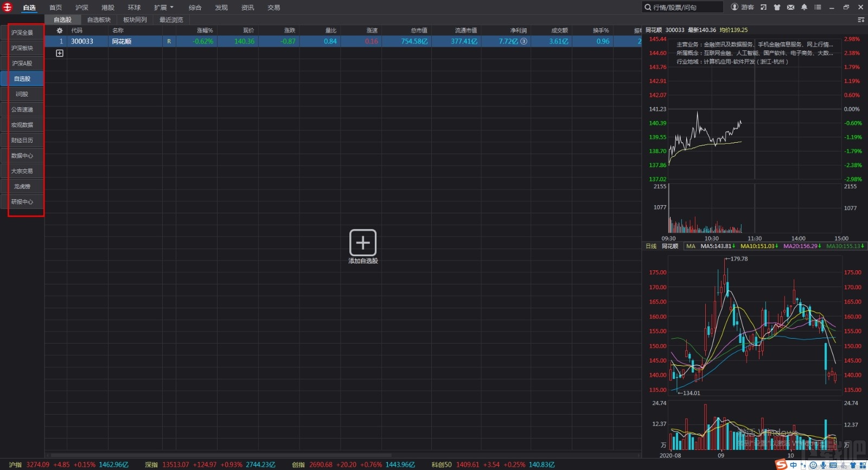Viewport: 868px width, 470px height.
Task: Click horizontal scrollbar under watchlist table
Action: point(221,455)
